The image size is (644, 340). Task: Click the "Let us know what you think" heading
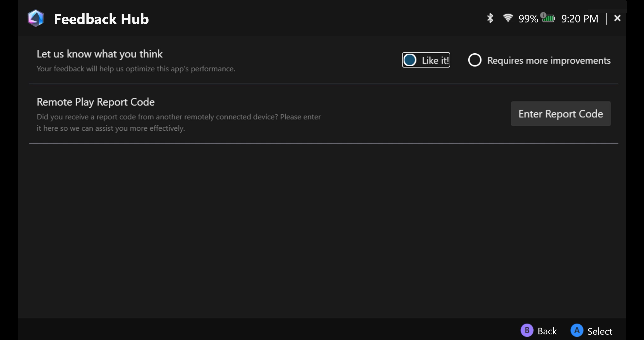click(x=99, y=54)
